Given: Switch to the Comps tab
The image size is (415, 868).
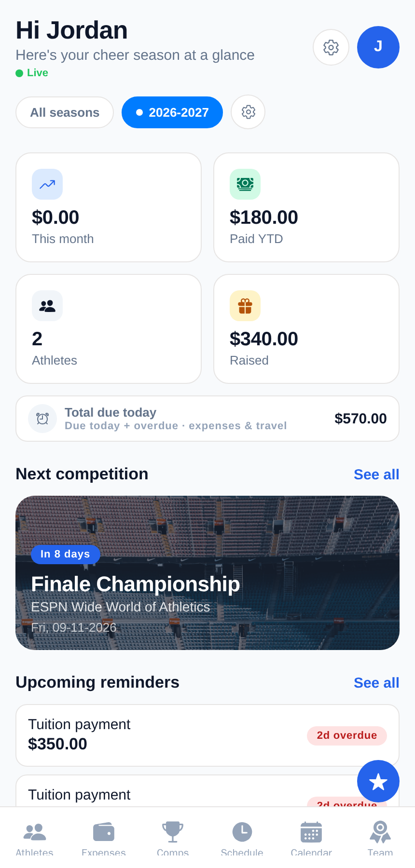Looking at the screenshot, I should [x=173, y=838].
